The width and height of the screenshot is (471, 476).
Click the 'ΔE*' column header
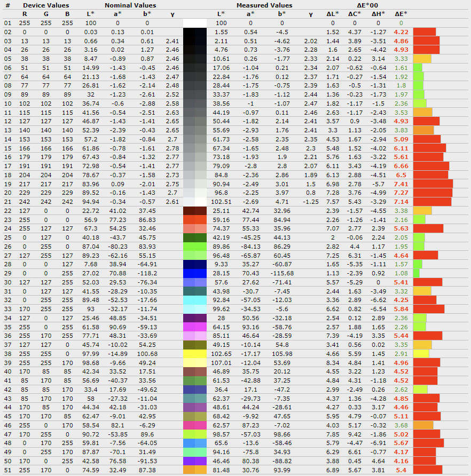click(401, 14)
